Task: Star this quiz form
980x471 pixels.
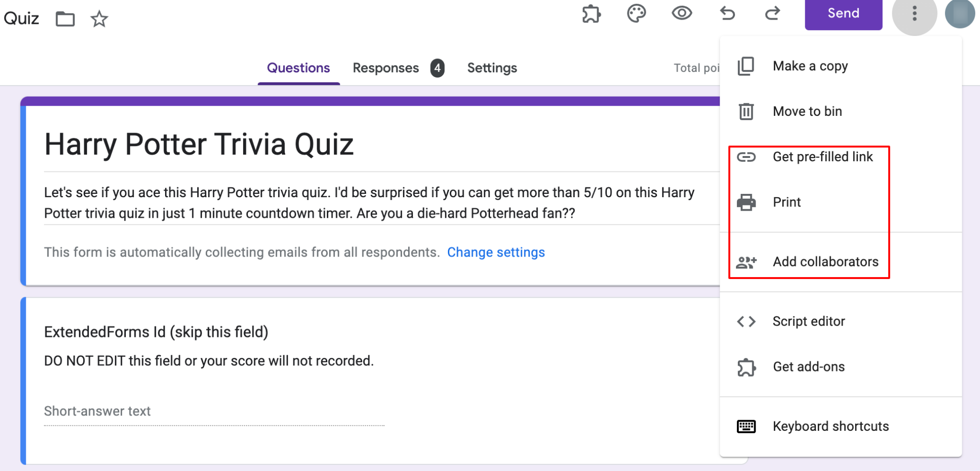Action: click(99, 19)
